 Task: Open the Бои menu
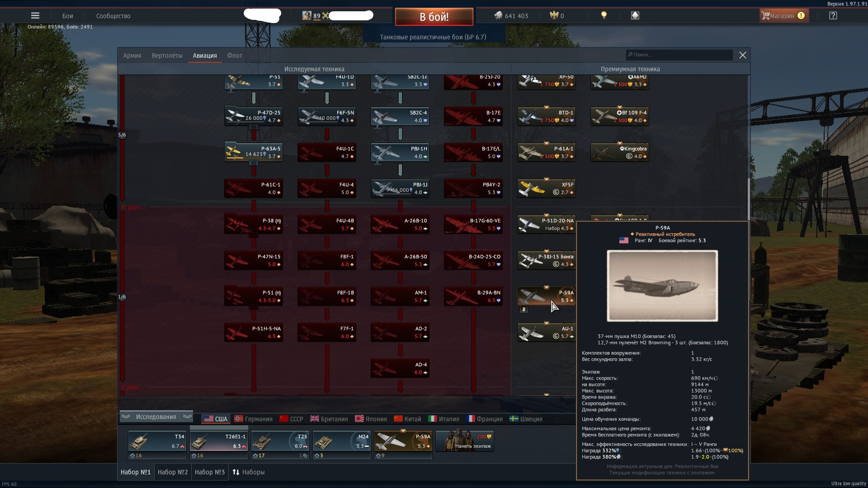coord(68,16)
